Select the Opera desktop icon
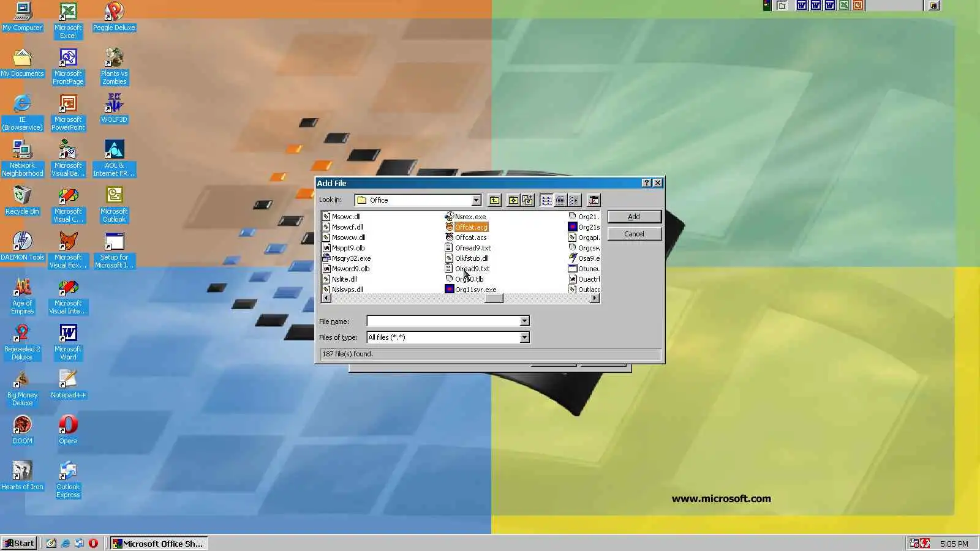 (x=68, y=430)
